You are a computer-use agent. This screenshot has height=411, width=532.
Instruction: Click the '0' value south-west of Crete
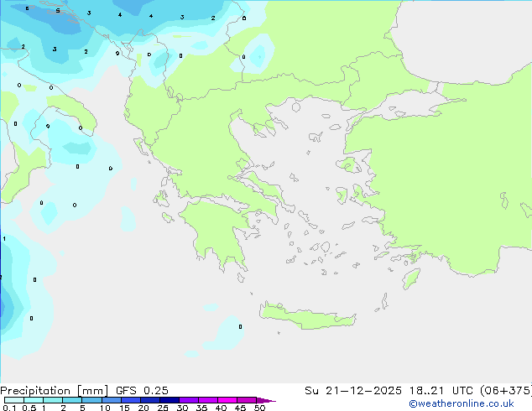[240, 327]
